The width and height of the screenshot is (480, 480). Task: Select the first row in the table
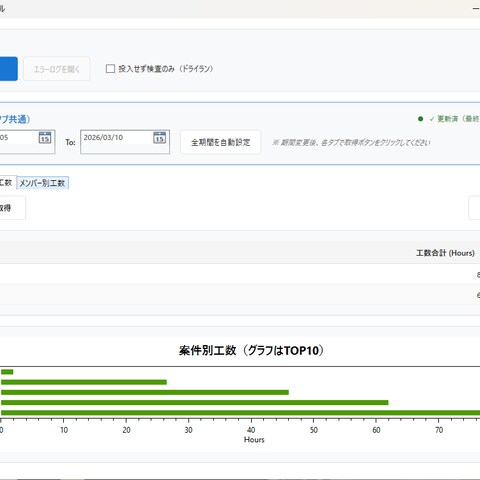click(240, 274)
